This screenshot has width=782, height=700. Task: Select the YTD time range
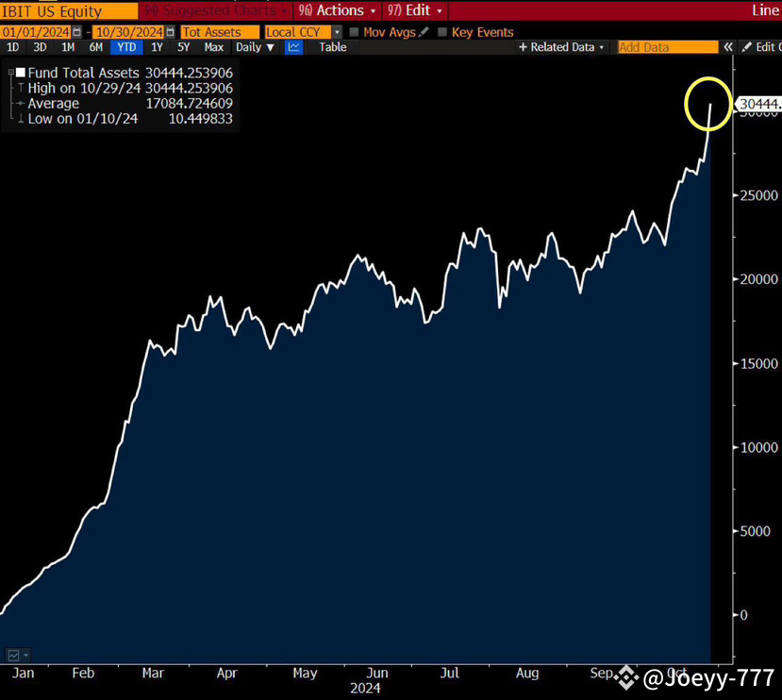pyautogui.click(x=126, y=47)
